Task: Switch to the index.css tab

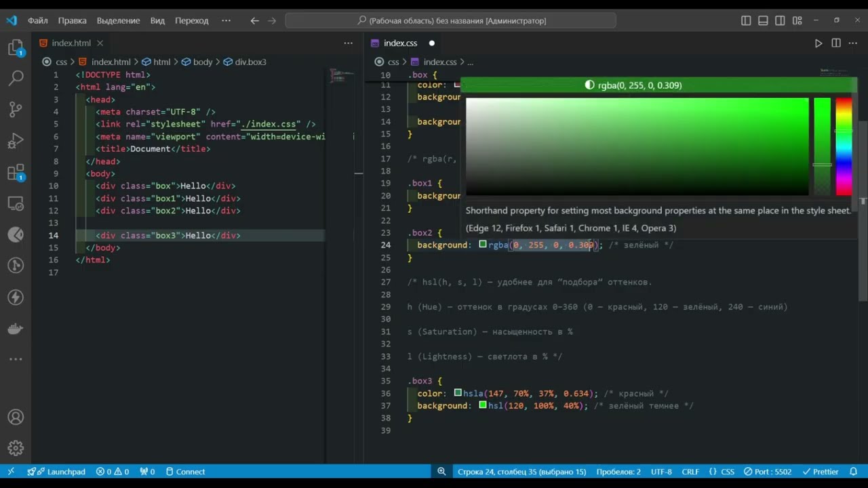Action: [x=400, y=43]
